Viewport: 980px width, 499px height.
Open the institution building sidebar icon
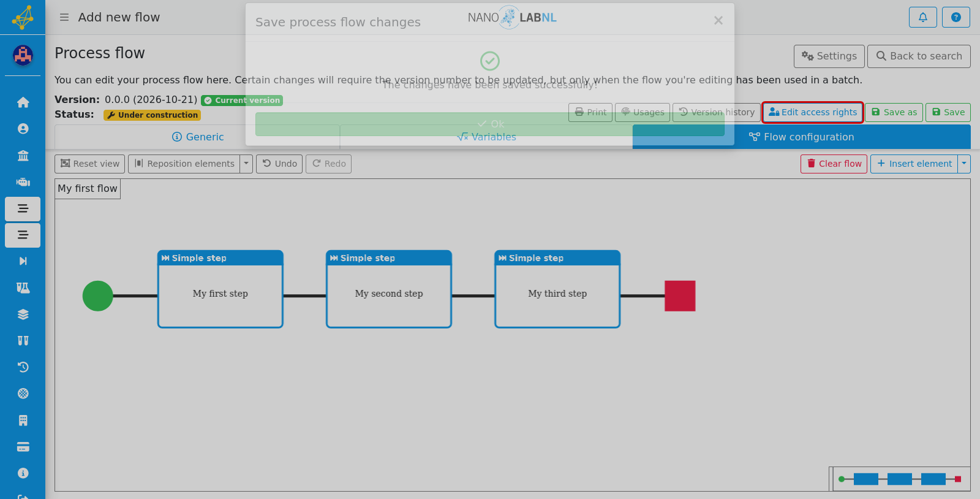tap(23, 155)
